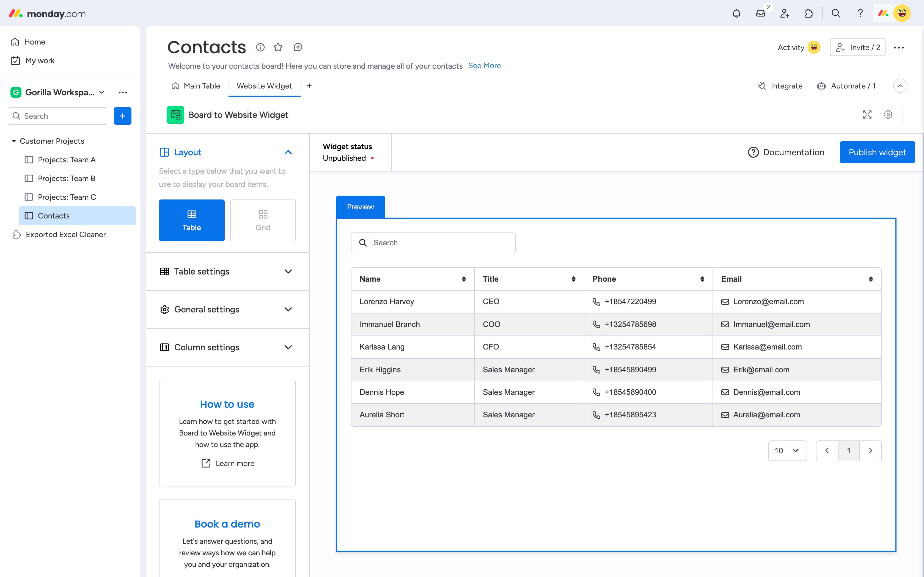Expand the Column settings section
924x577 pixels.
(x=227, y=347)
